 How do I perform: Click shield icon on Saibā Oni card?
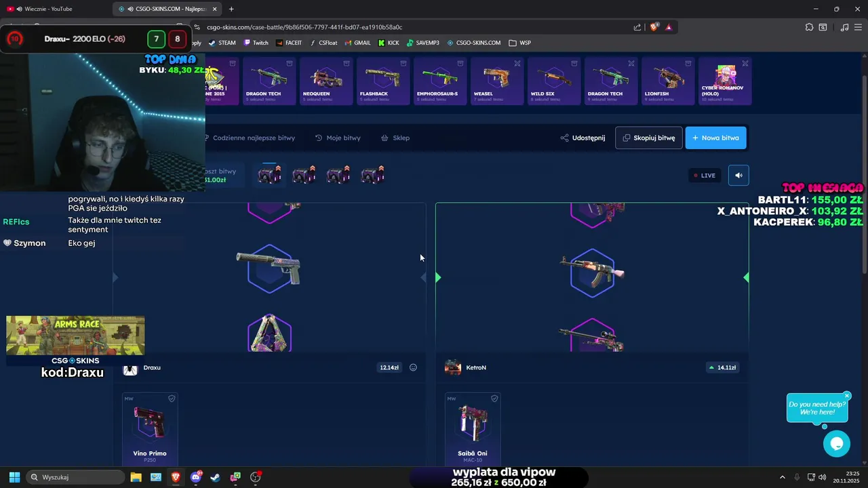[x=494, y=399]
